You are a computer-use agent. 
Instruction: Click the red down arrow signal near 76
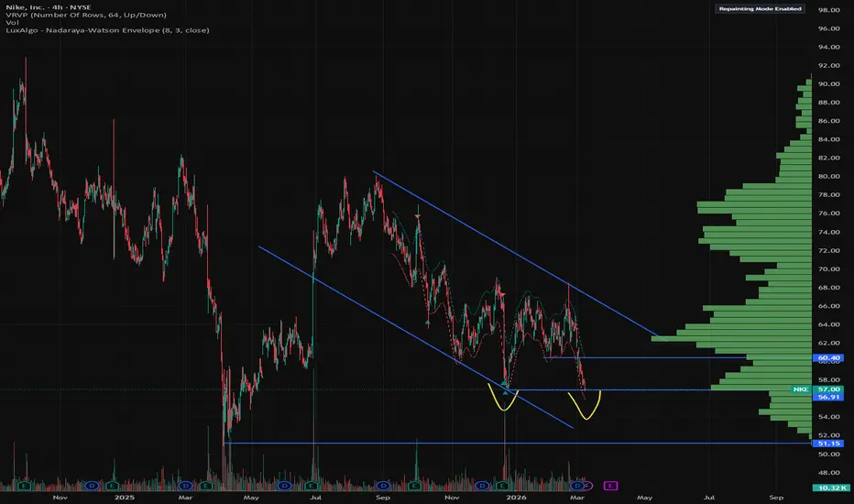pos(418,217)
